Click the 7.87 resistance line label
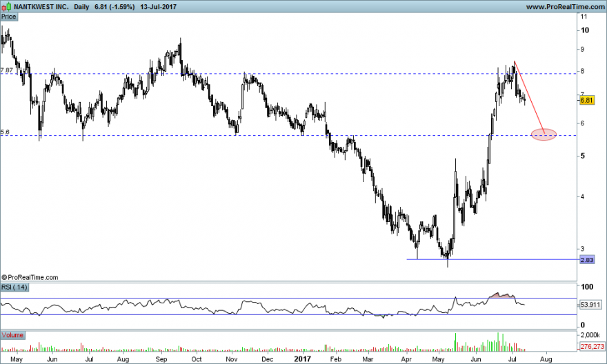The image size is (607, 364). [7, 70]
